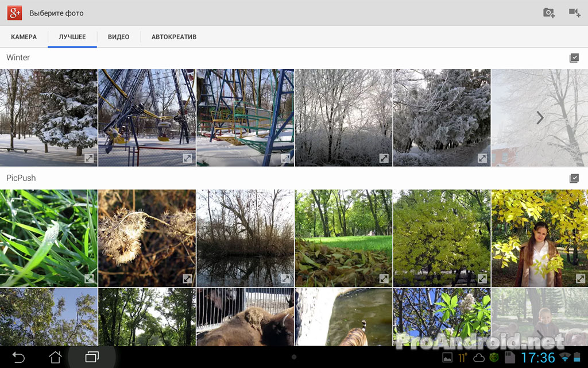
Task: Click the 'Winter' album header
Action: pos(18,57)
